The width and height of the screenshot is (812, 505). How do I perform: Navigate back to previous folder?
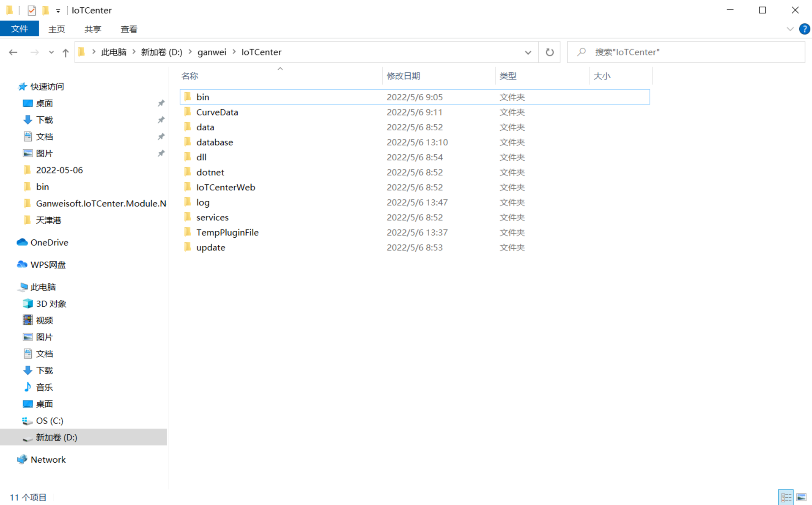13,52
